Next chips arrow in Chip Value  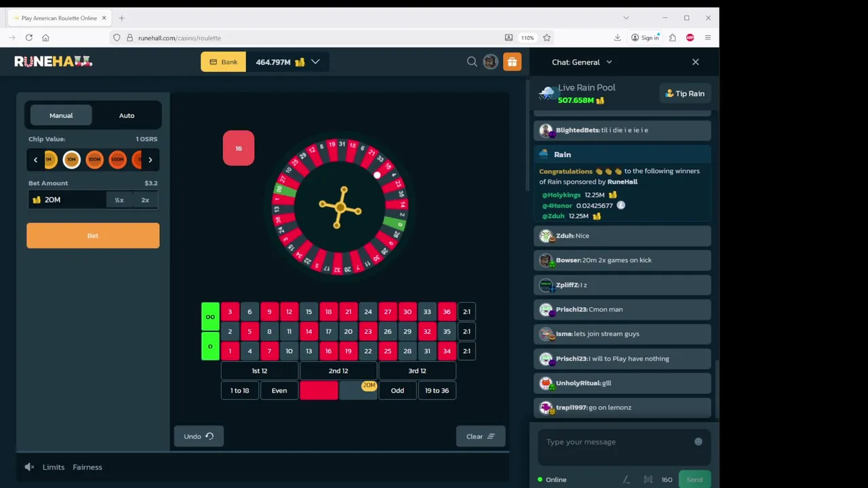(x=150, y=160)
